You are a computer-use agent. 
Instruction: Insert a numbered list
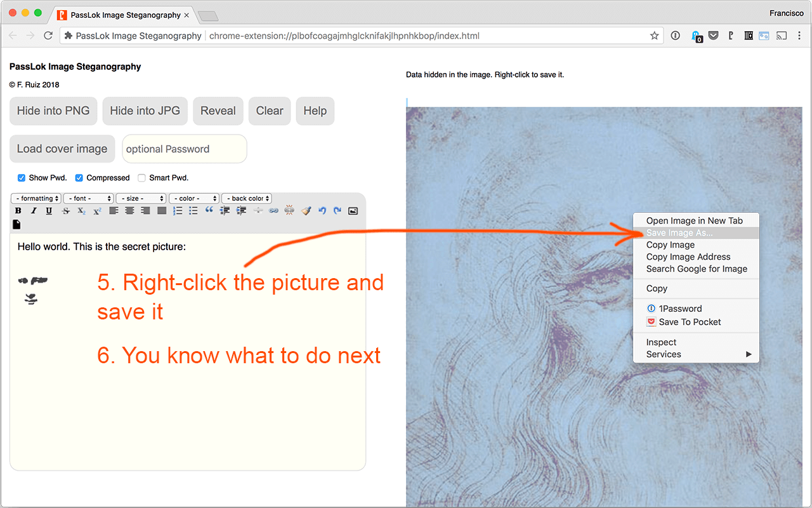coord(178,211)
